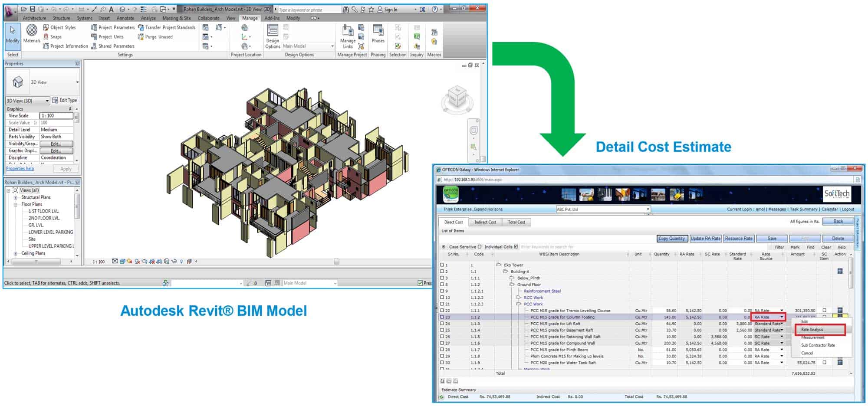This screenshot has height=406, width=868.
Task: Click the Update RA Rate button
Action: [x=705, y=239]
